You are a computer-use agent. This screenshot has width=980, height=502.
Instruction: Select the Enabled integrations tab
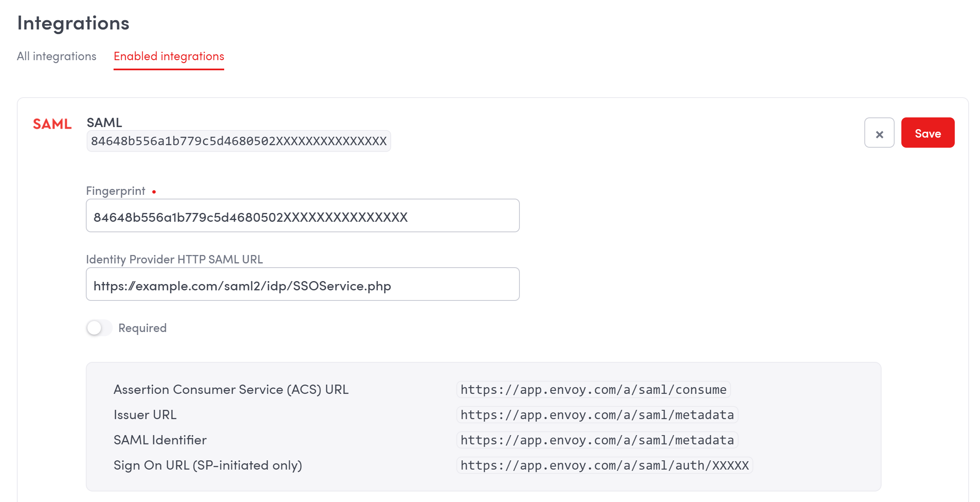pyautogui.click(x=169, y=56)
